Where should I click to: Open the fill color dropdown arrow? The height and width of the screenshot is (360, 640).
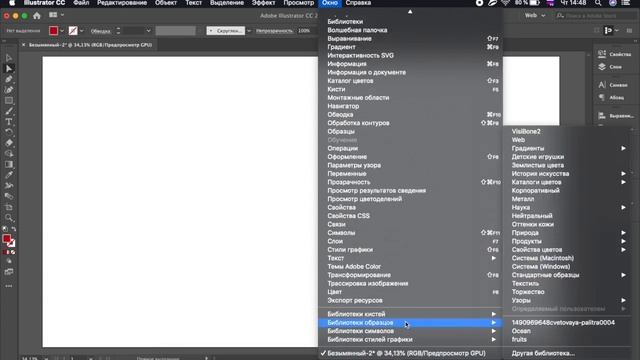tap(62, 31)
